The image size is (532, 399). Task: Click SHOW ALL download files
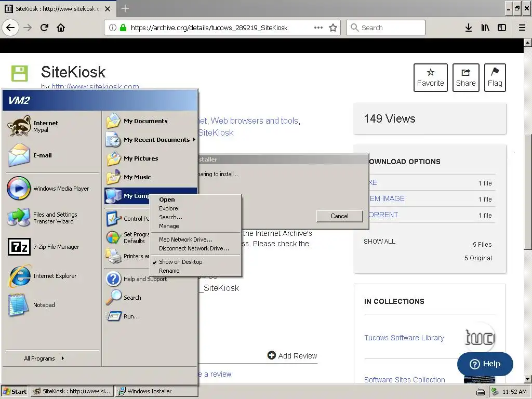(x=379, y=242)
